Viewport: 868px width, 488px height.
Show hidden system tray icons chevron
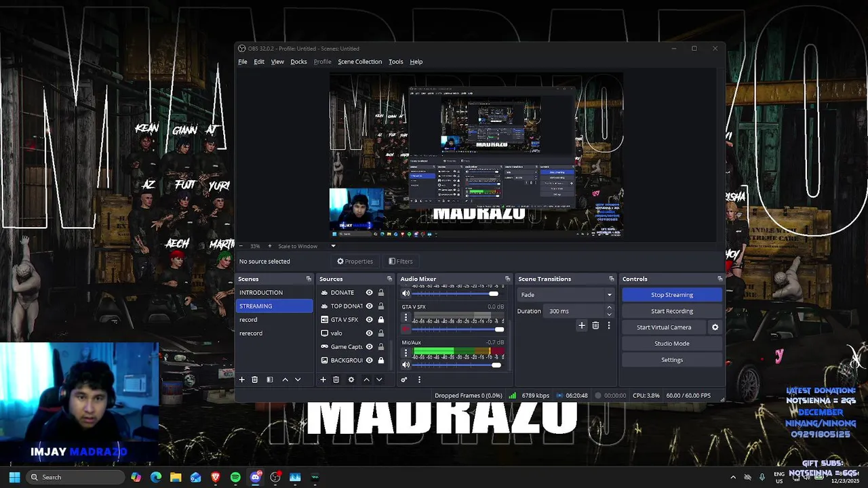click(733, 477)
